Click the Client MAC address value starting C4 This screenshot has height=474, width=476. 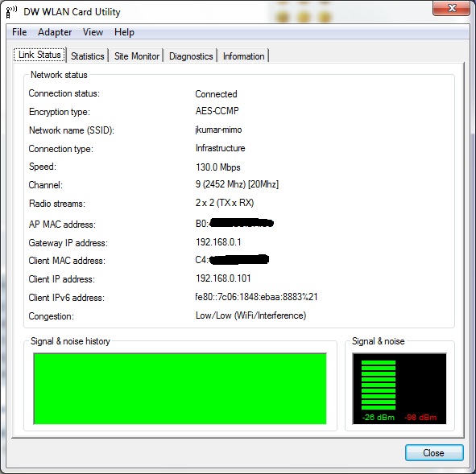coord(232,260)
